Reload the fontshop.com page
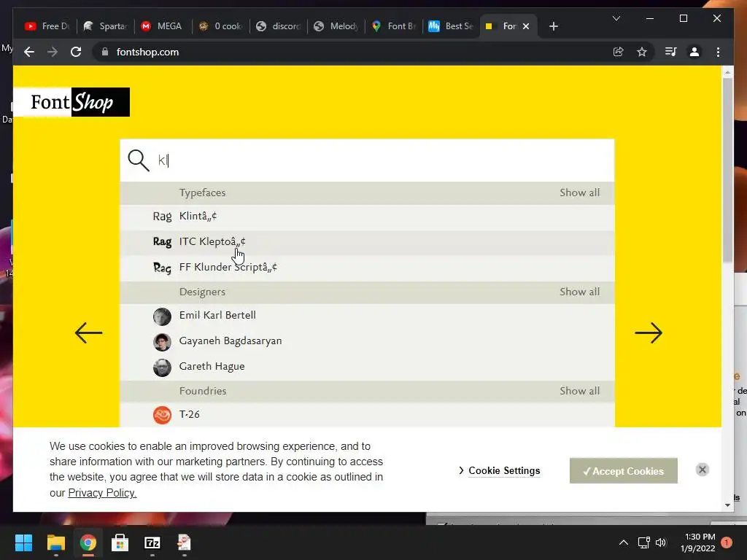Screen dimensions: 747x560 [x=76, y=52]
